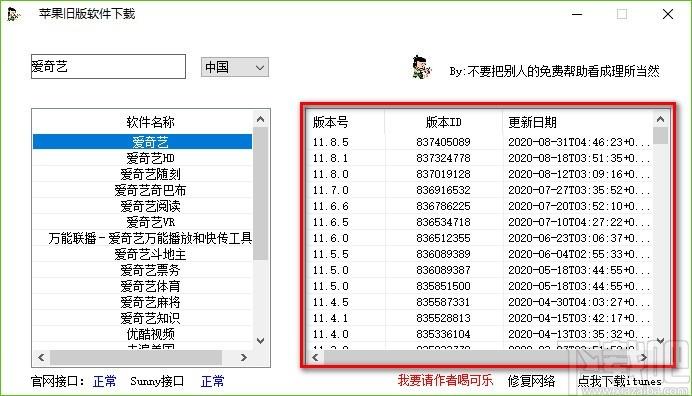
Task: Click the 版本号 column header
Action: (x=345, y=122)
